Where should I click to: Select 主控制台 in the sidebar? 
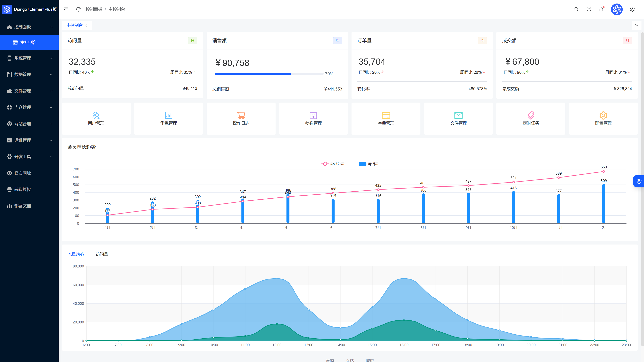pyautogui.click(x=30, y=42)
